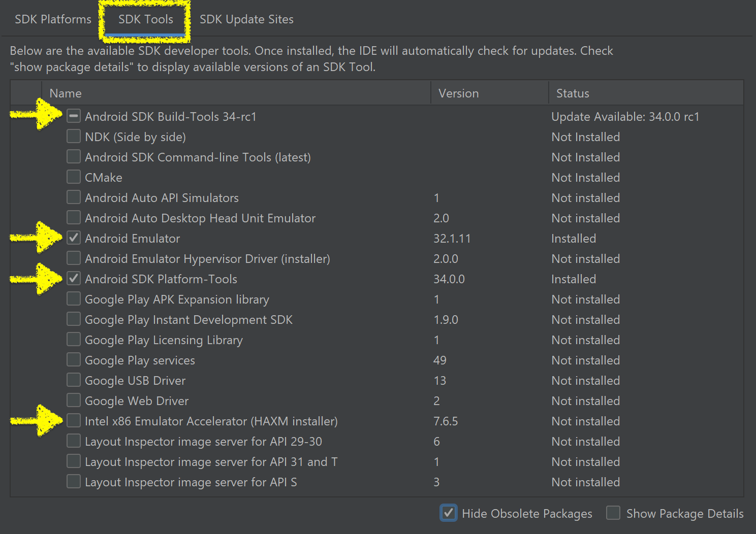Select the SDK Tools tab
756x534 pixels.
point(145,19)
